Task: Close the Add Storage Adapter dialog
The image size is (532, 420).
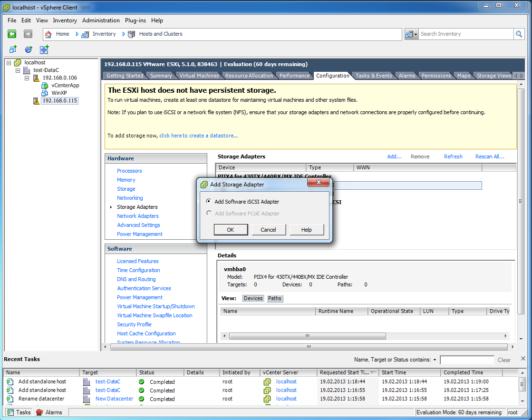Action: (x=318, y=182)
